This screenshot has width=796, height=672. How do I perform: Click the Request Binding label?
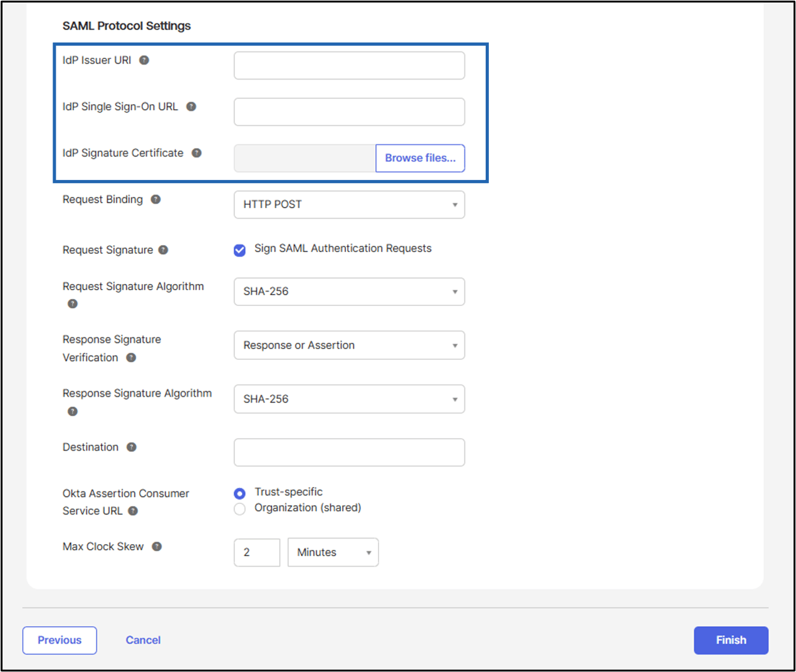click(102, 199)
